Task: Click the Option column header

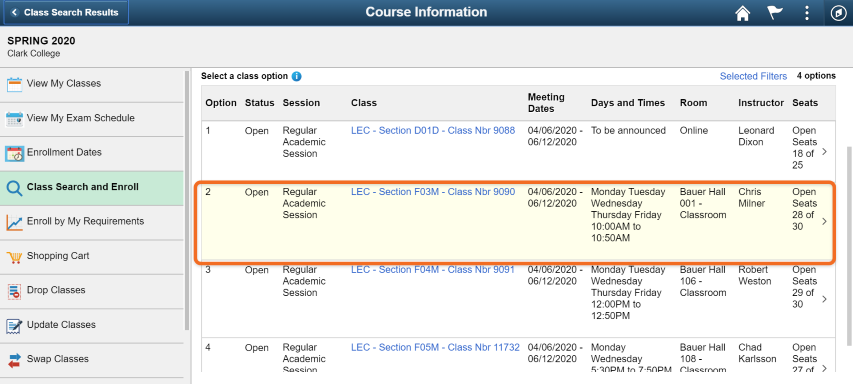Action: (x=221, y=103)
